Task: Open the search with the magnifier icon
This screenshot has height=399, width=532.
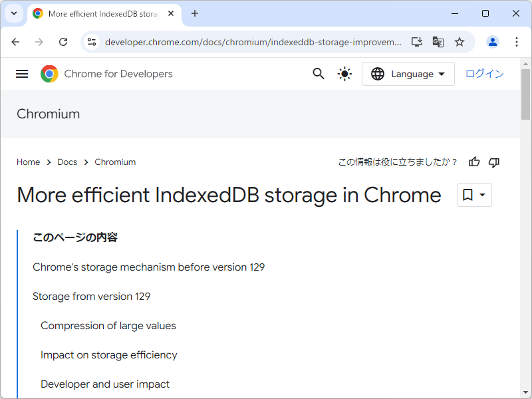Action: [x=318, y=74]
